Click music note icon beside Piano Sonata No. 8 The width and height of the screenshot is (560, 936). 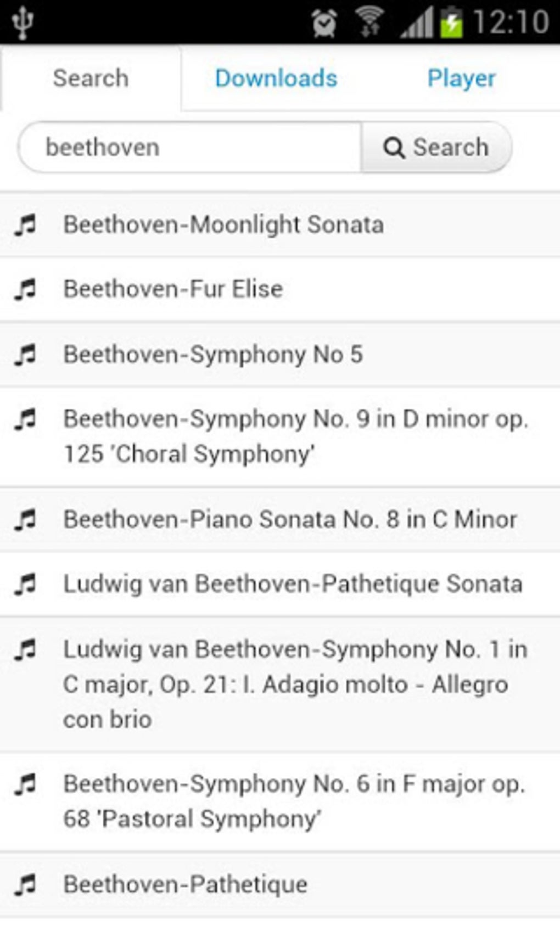point(25,519)
